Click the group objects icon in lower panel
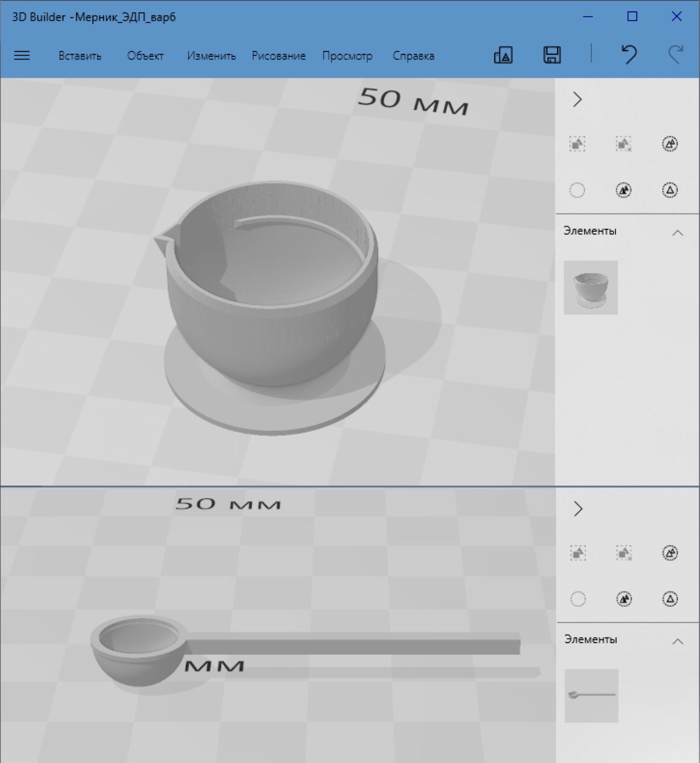700x763 pixels. tap(578, 553)
